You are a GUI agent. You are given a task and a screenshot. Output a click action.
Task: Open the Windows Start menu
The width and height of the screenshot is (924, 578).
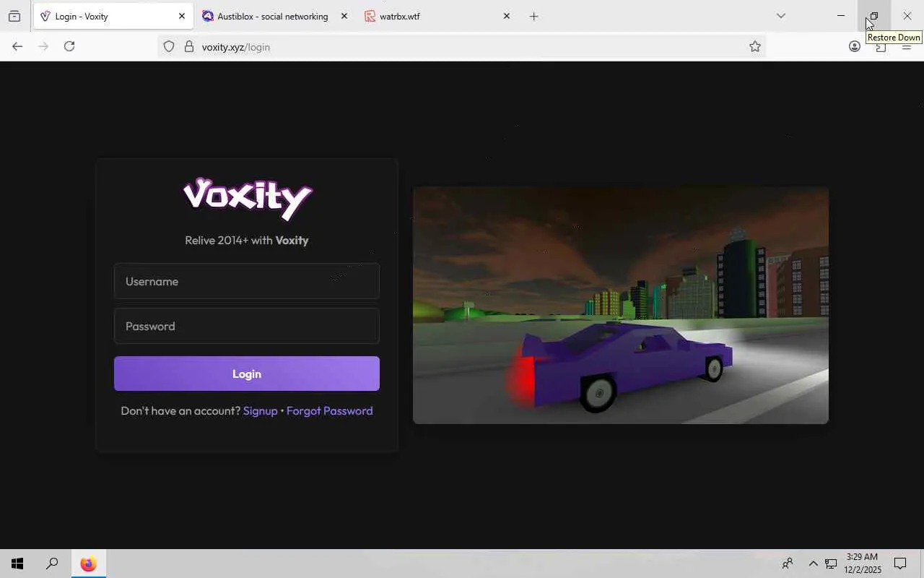(x=17, y=564)
